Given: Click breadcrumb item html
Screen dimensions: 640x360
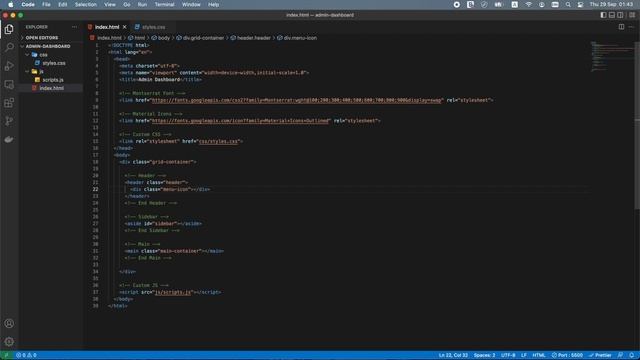Looking at the screenshot, I should [x=140, y=38].
